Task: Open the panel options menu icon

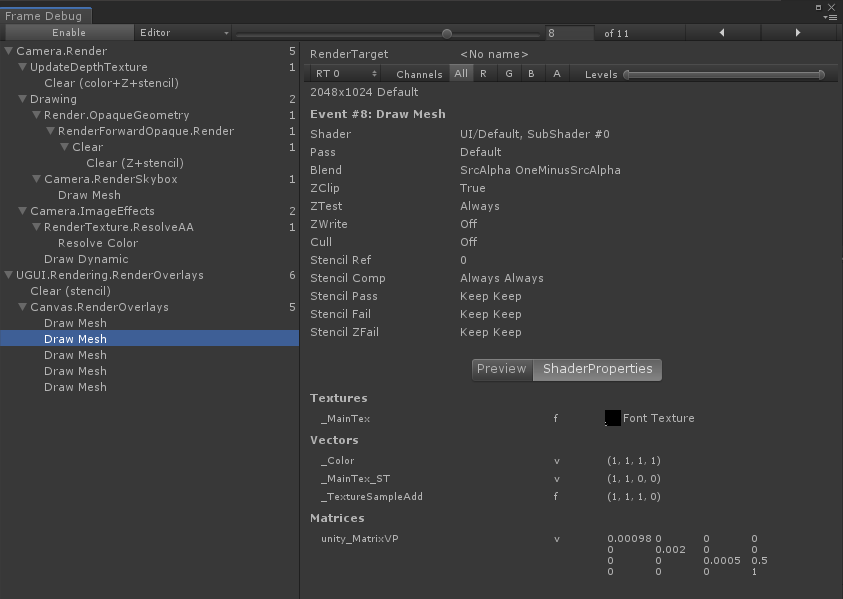Action: [x=829, y=16]
